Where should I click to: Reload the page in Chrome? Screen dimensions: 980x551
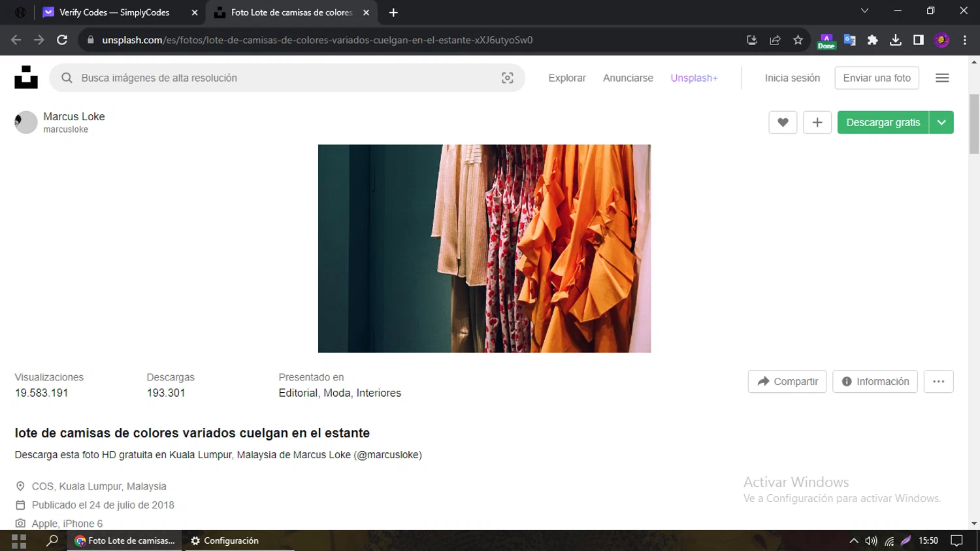62,40
